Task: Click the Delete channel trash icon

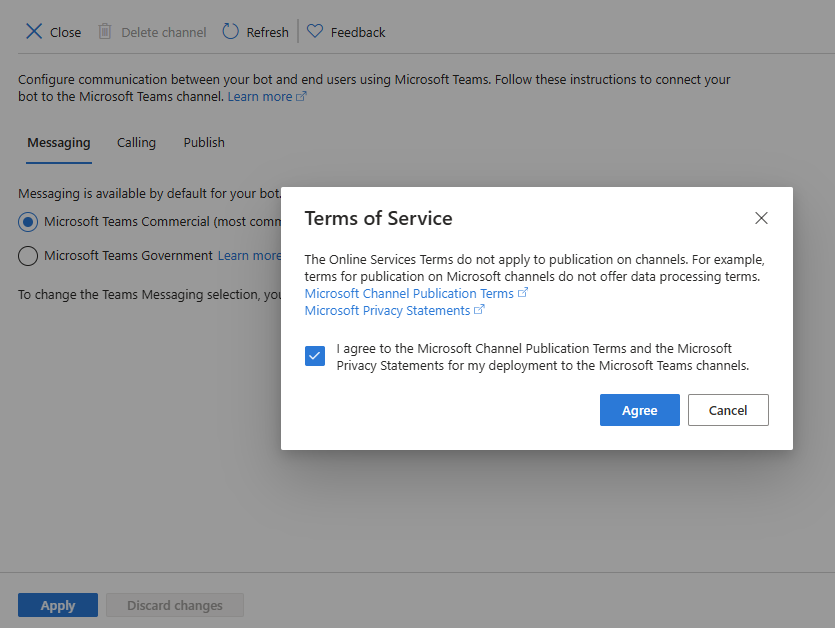Action: (105, 32)
